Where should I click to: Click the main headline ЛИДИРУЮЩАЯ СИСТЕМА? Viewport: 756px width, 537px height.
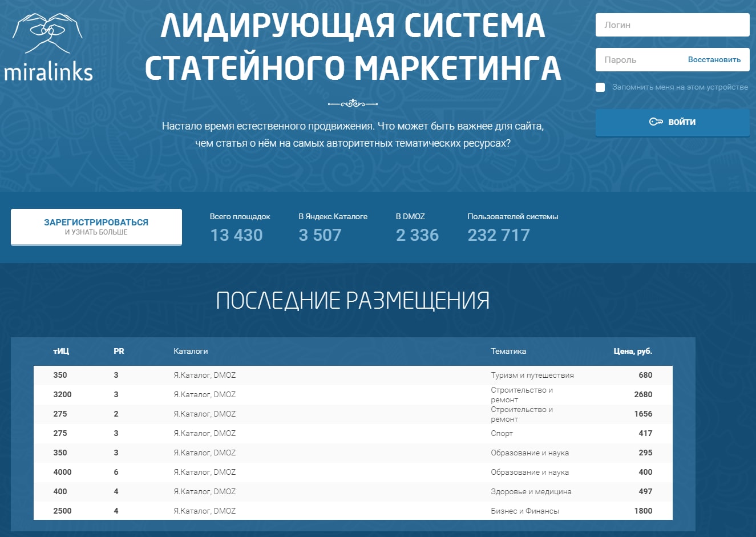coord(353,26)
